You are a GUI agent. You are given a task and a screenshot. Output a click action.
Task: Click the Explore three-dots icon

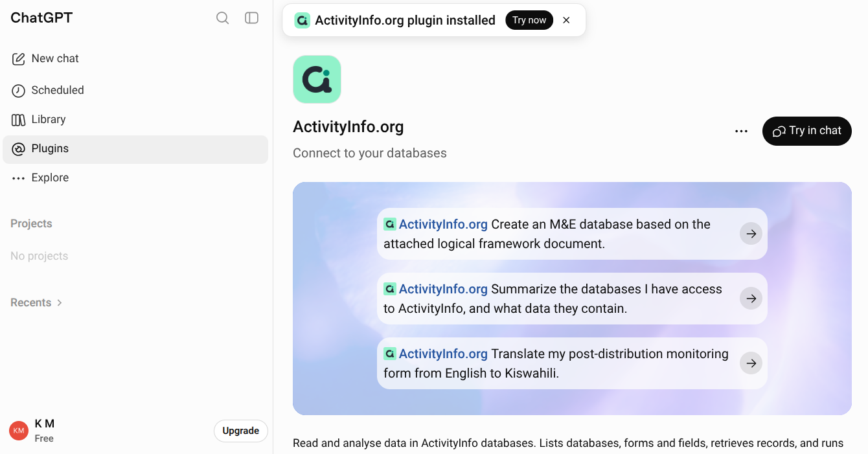tap(18, 178)
